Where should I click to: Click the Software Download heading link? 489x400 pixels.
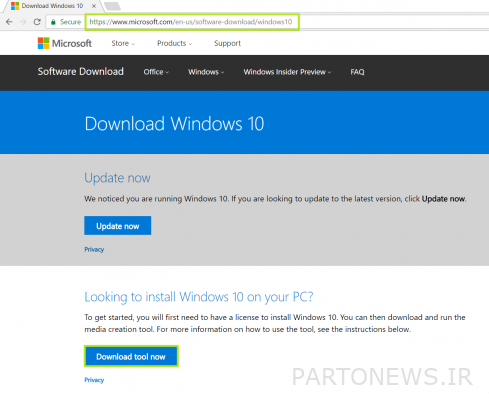[x=80, y=71]
